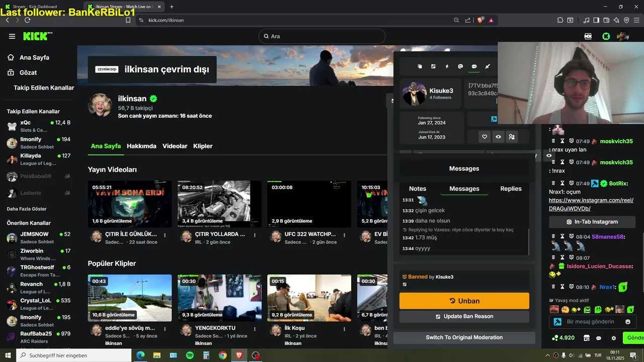Screen dimensions: 644x362
Task: Click the Unban button
Action: click(x=464, y=301)
